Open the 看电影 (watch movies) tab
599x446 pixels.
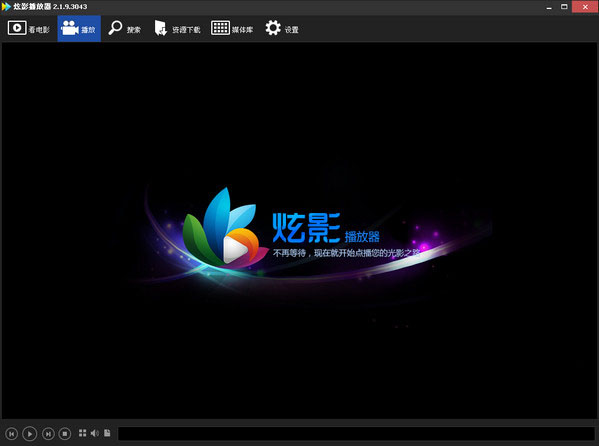[x=29, y=29]
